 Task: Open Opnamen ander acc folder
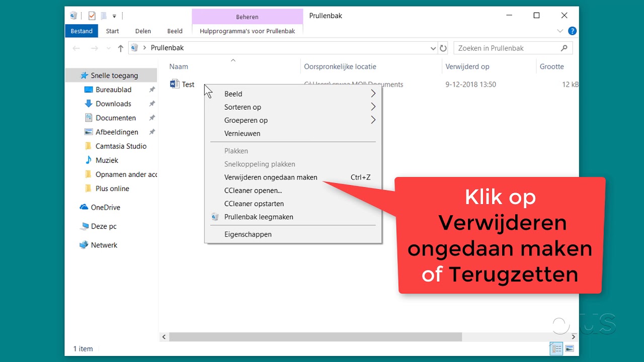(121, 174)
